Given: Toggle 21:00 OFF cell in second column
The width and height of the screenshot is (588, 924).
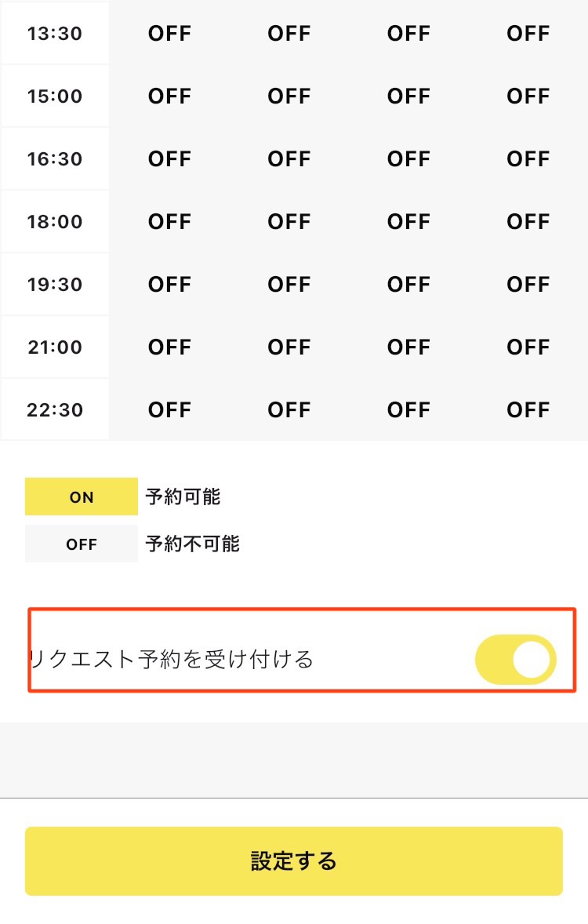Looking at the screenshot, I should point(289,347).
